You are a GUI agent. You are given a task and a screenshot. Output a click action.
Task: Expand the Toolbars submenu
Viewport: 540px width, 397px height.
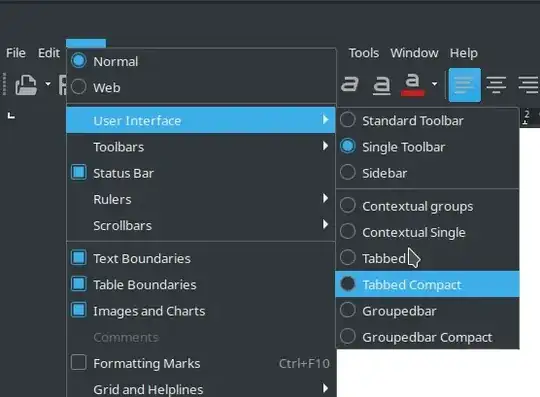pos(201,147)
